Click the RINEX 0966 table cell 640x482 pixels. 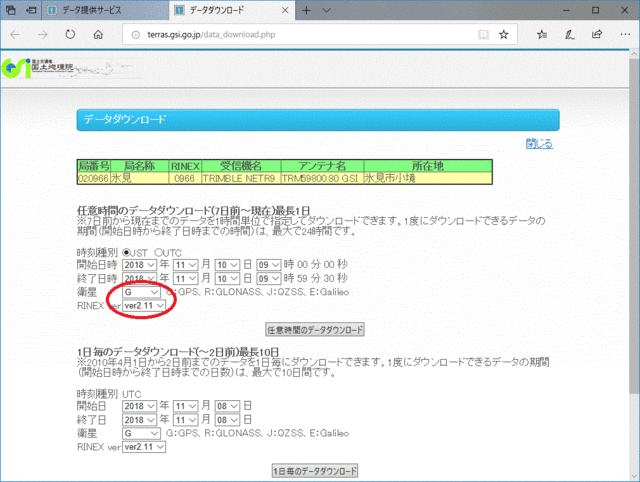[x=185, y=178]
